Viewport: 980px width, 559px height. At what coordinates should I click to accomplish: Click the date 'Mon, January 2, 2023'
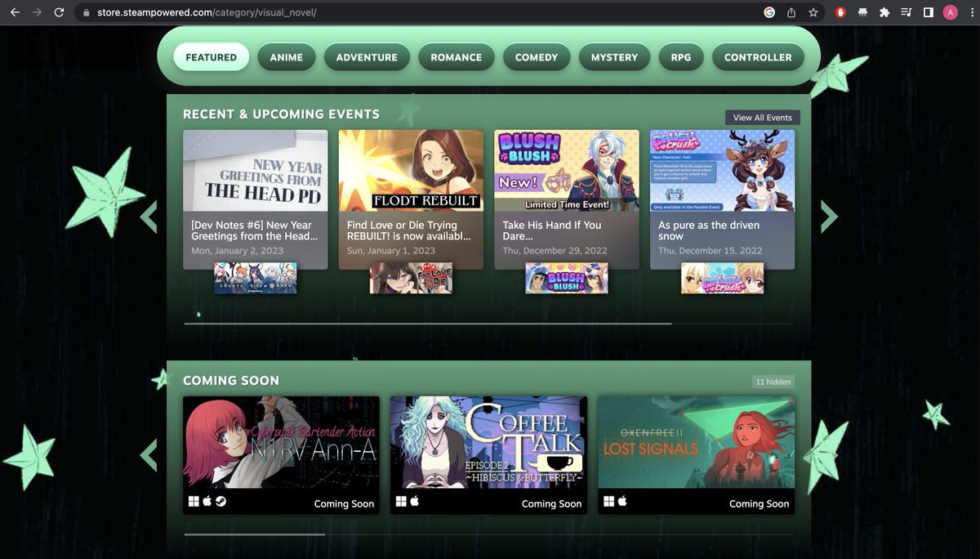point(237,251)
